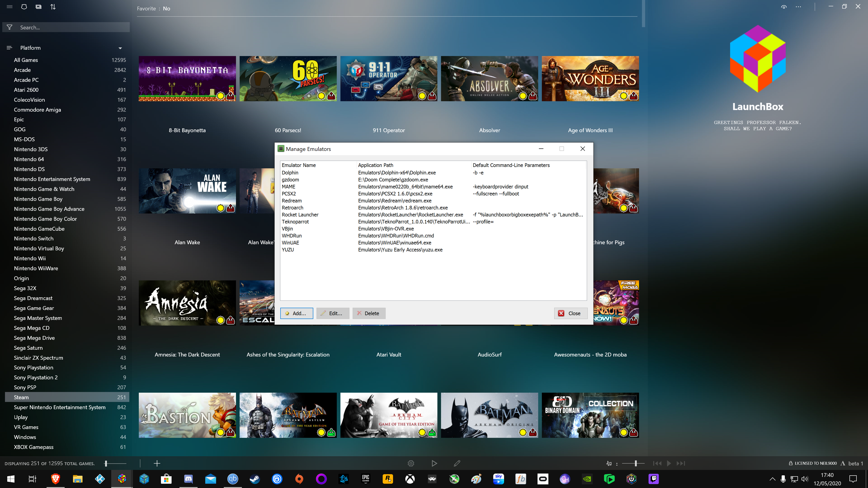This screenshot has height=488, width=868.
Task: Select Atari 2600 platform
Action: click(67, 90)
